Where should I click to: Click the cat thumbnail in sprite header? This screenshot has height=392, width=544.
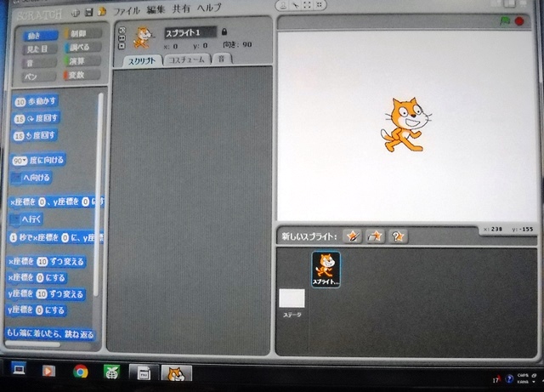(x=143, y=38)
